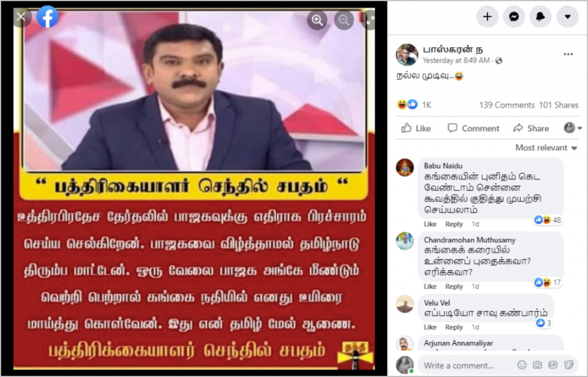Share this post
The width and height of the screenshot is (588, 377).
(x=531, y=128)
